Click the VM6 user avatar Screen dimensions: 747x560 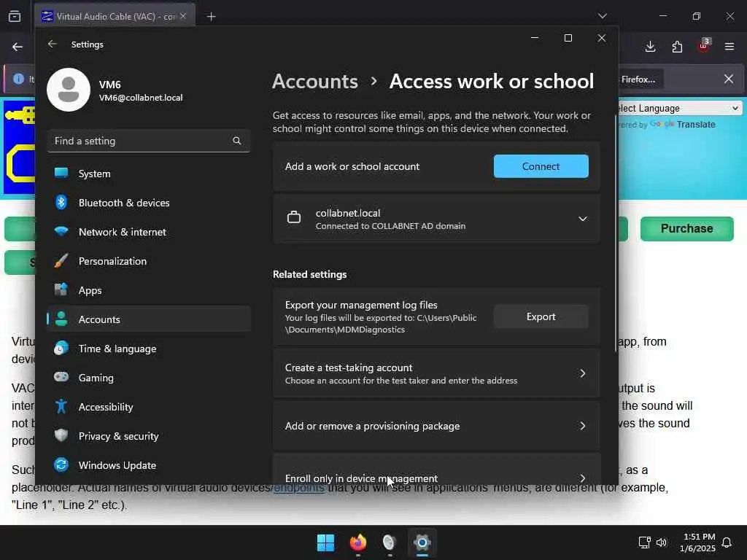point(69,90)
